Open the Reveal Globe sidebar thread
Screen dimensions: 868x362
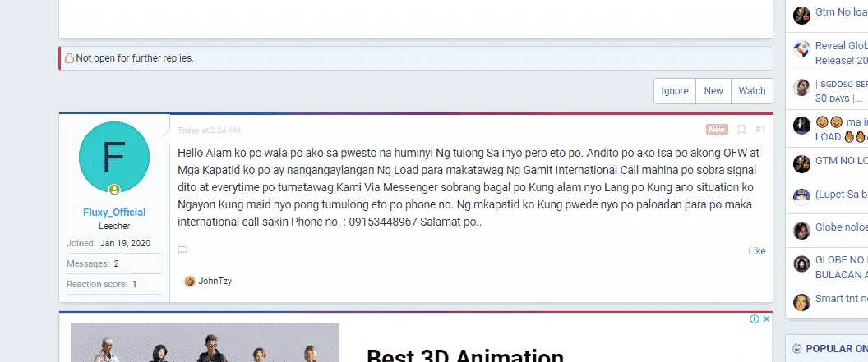(842, 53)
